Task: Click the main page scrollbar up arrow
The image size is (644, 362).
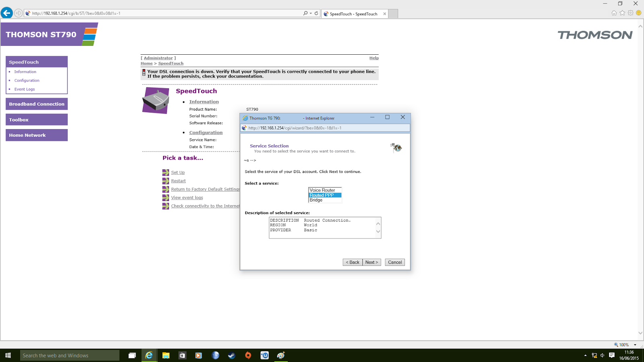Action: click(640, 26)
